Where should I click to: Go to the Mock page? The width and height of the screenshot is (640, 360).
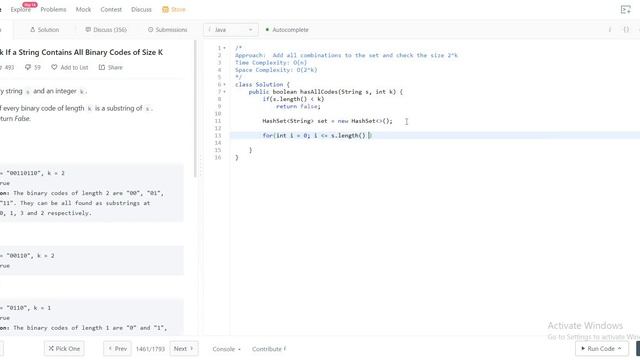click(x=83, y=9)
